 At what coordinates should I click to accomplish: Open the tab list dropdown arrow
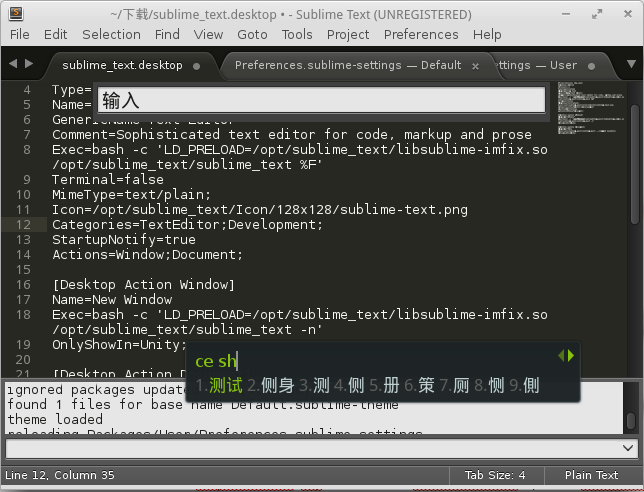tap(629, 64)
